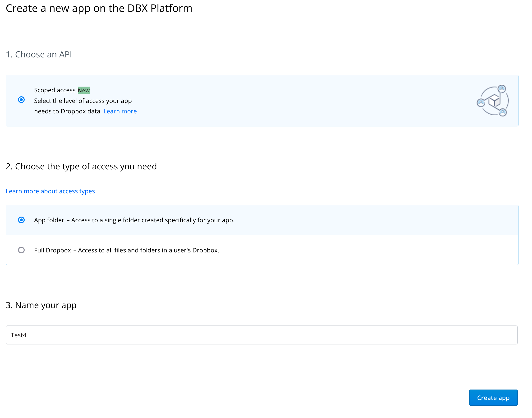Click the scoped access description text

(x=83, y=106)
